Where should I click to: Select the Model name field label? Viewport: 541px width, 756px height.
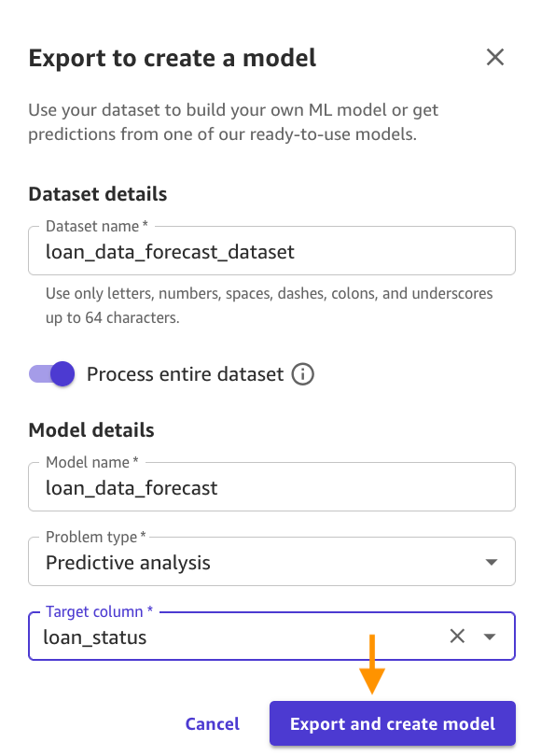[x=92, y=462]
